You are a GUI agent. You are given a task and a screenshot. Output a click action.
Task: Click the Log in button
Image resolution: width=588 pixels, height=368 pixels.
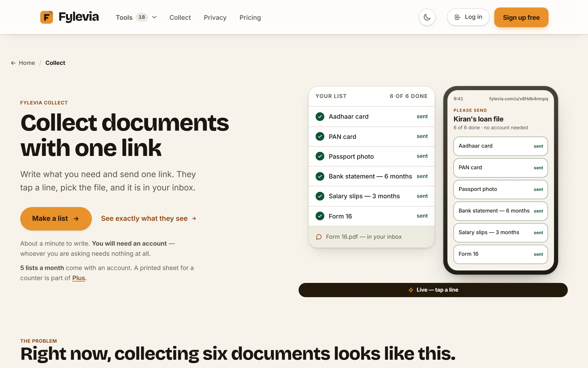[x=468, y=17]
